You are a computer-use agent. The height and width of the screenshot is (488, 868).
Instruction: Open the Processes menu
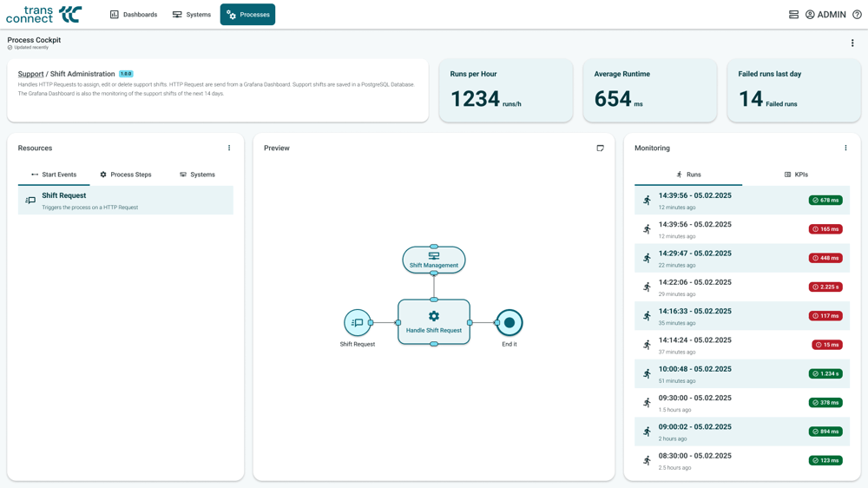click(x=247, y=15)
